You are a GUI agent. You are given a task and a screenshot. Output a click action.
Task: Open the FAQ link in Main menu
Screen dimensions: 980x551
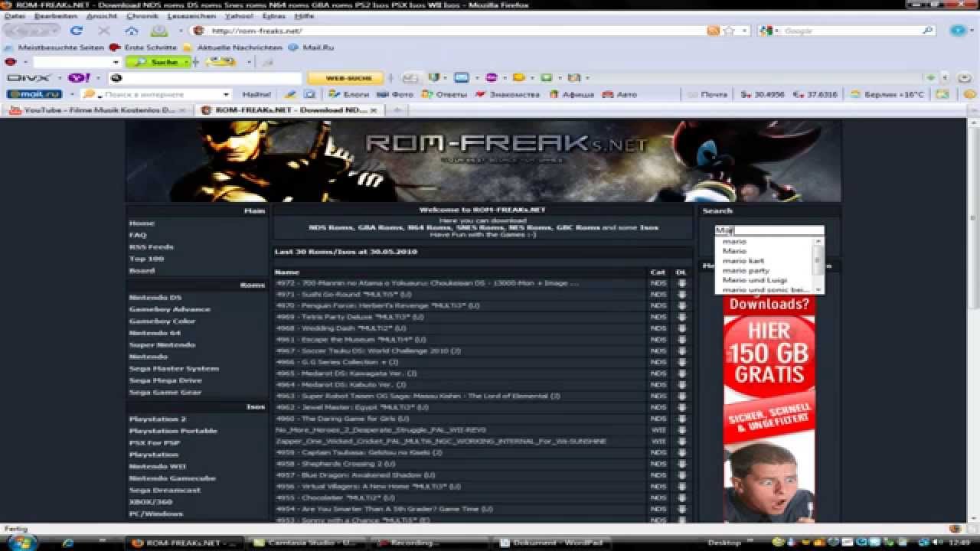tap(138, 235)
